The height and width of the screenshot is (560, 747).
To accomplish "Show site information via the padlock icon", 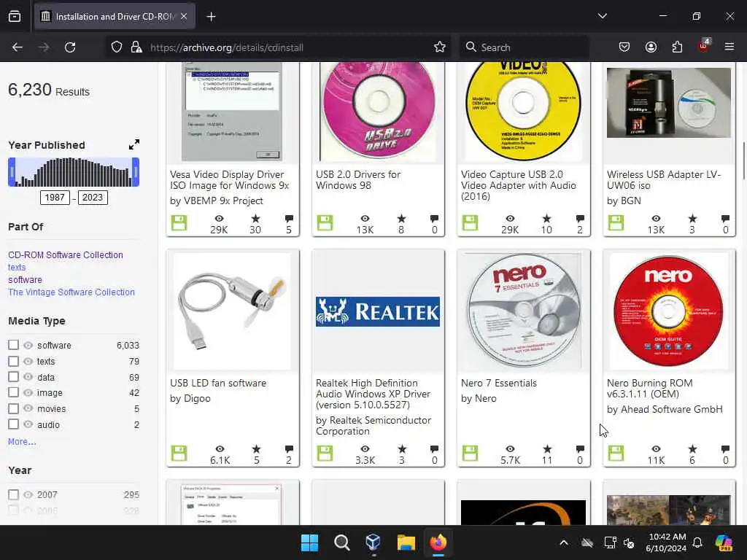I will pyautogui.click(x=136, y=47).
